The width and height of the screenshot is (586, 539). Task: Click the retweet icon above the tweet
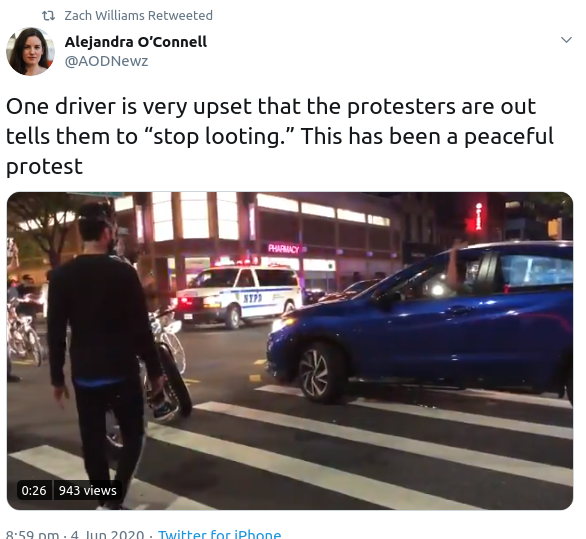pyautogui.click(x=49, y=16)
